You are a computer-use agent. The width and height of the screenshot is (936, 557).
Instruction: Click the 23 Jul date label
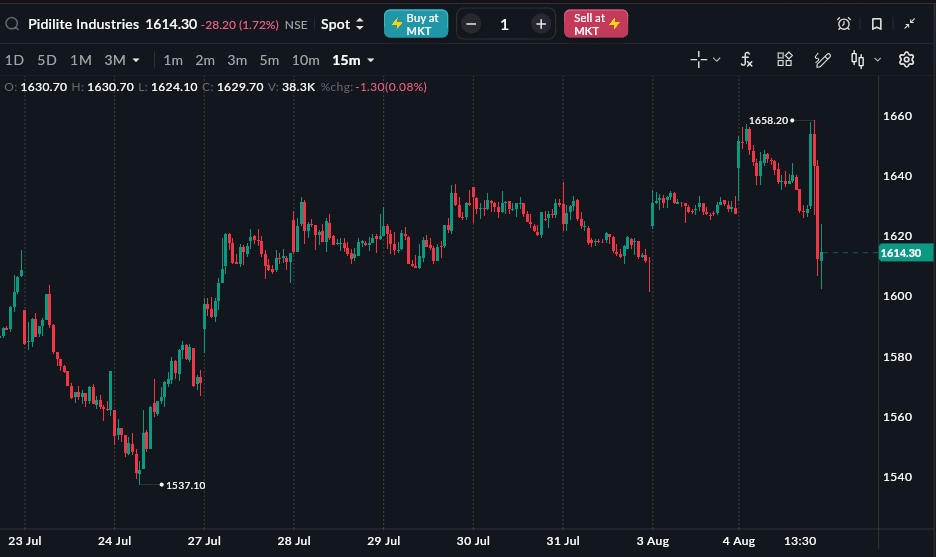pos(25,541)
